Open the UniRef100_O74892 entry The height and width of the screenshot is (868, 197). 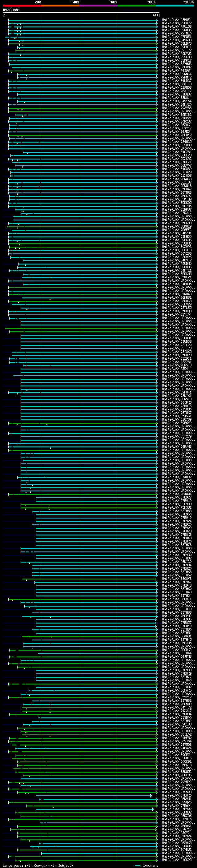(x=176, y=477)
